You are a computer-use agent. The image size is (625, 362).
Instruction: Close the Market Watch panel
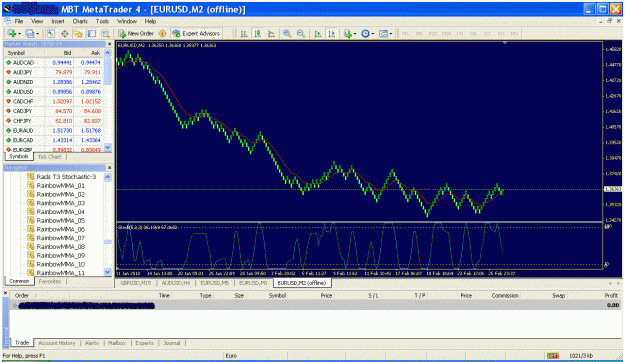click(x=110, y=44)
